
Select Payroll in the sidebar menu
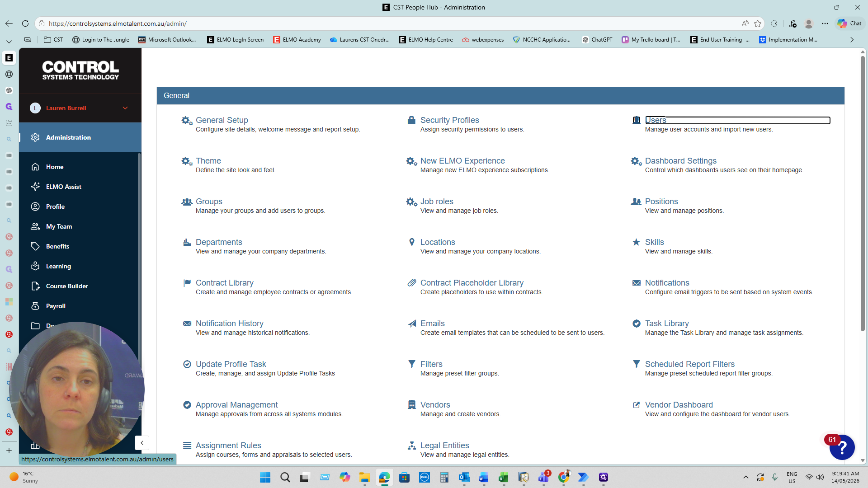pos(56,306)
